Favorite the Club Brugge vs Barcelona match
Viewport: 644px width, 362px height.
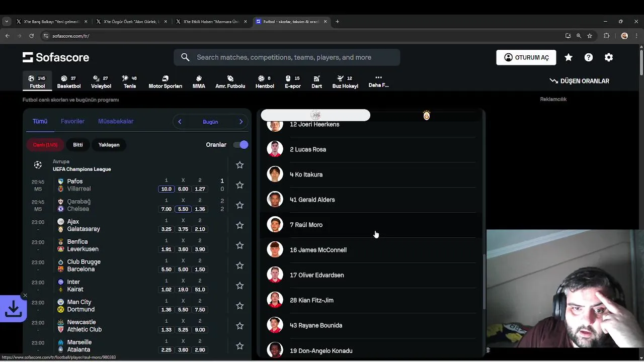tap(240, 265)
